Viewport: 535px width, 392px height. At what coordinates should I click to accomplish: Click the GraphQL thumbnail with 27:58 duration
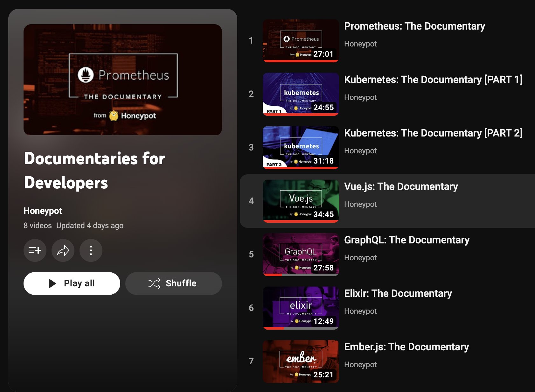tap(301, 255)
